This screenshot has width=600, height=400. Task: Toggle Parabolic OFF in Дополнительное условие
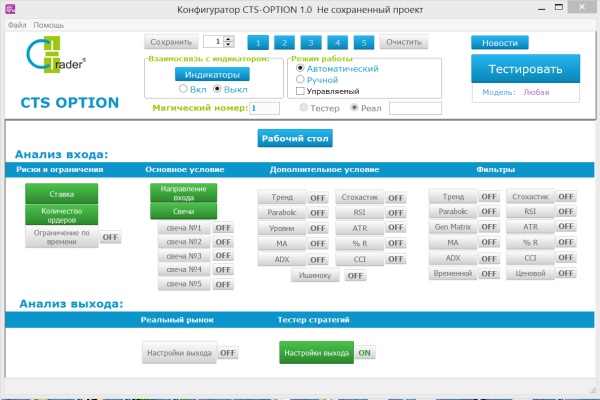(x=318, y=213)
